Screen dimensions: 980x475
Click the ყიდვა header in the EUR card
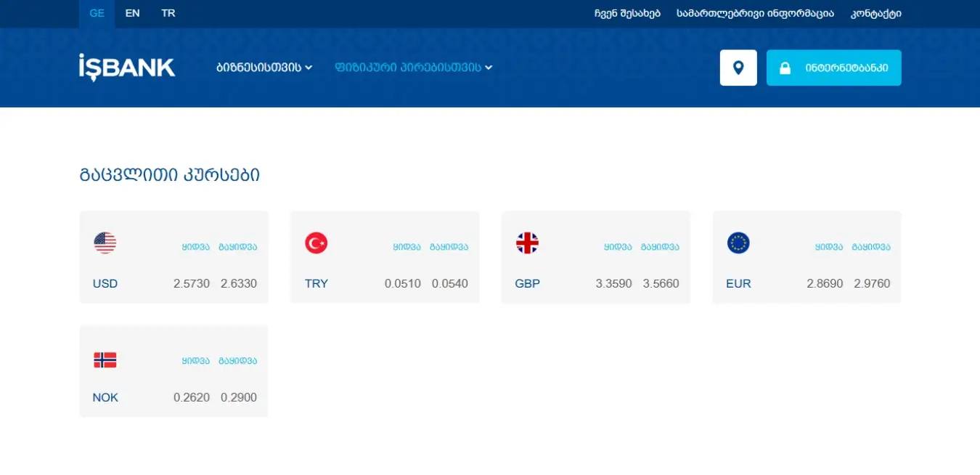(829, 247)
